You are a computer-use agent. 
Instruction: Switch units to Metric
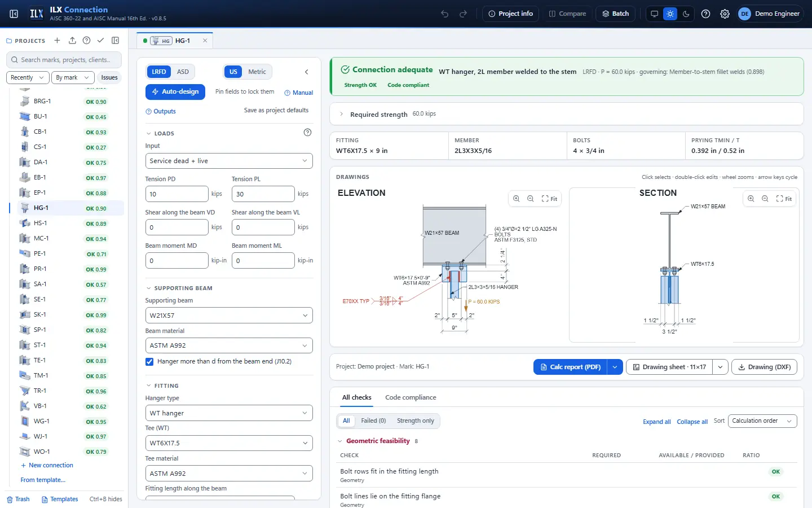(257, 72)
